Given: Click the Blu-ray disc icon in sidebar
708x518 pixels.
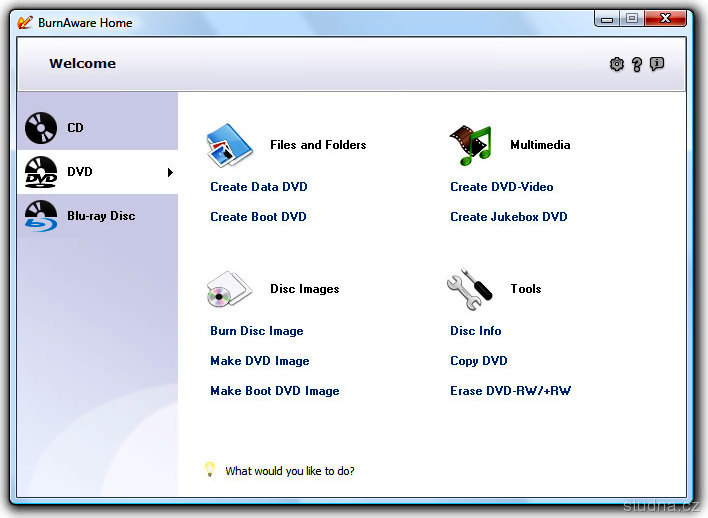Looking at the screenshot, I should pos(41,216).
